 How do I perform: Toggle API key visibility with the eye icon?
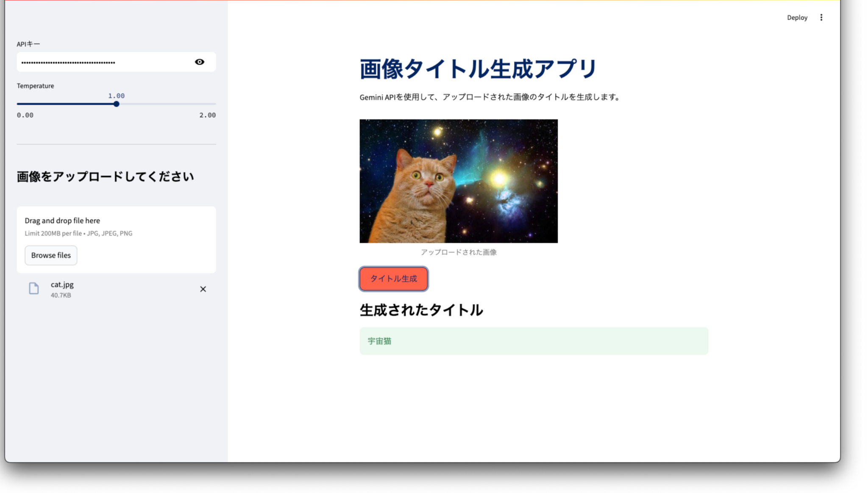[x=200, y=62]
